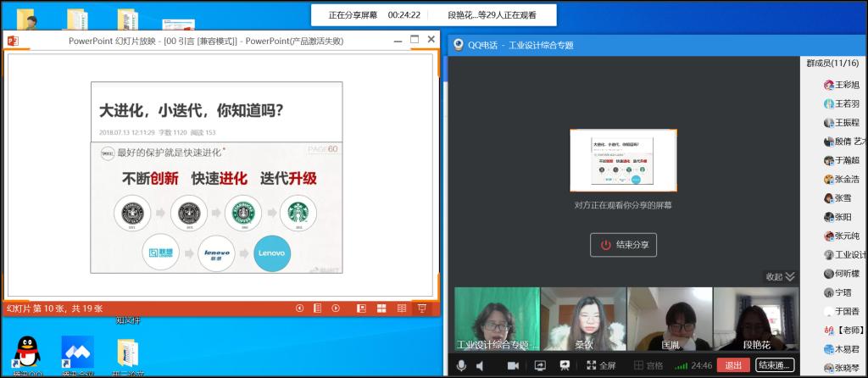Viewport: 868px width, 378px height.
Task: Turn off the camera in call toolbar
Action: [x=512, y=365]
